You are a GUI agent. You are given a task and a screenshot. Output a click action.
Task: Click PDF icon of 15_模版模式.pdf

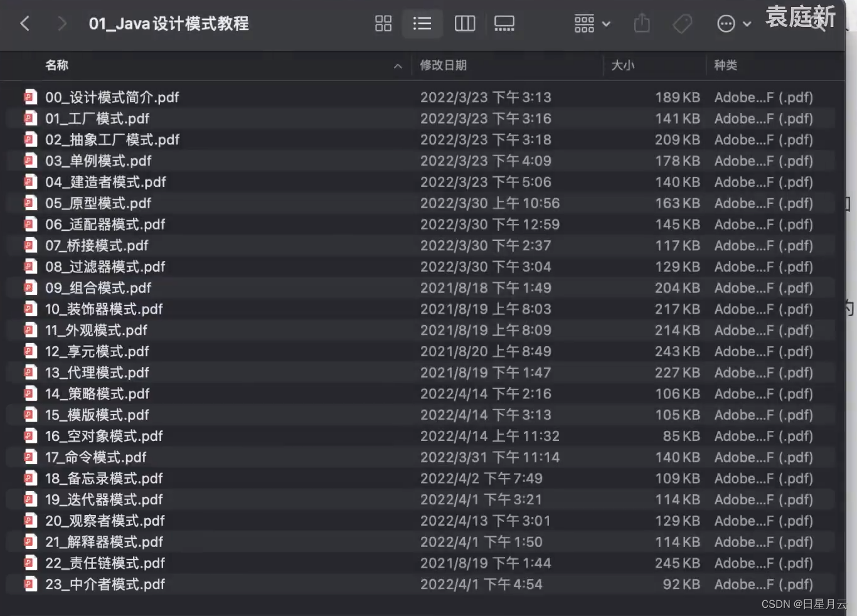[30, 415]
